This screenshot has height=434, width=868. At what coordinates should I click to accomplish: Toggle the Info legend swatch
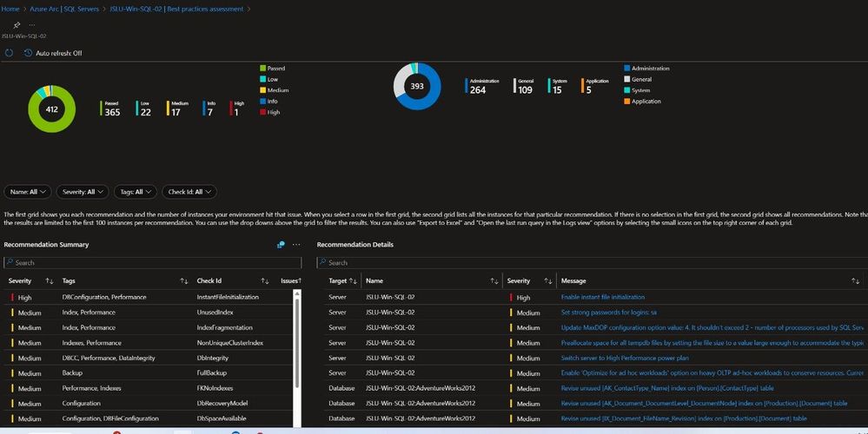pos(262,102)
